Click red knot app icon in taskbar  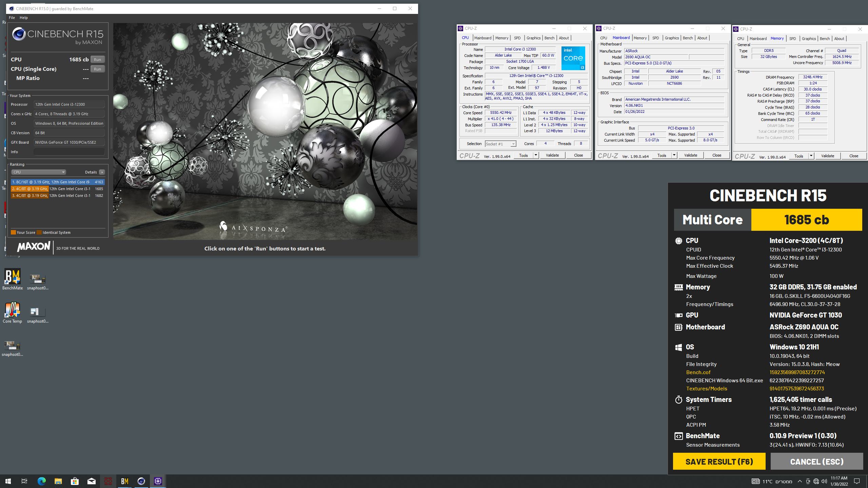pos(108,481)
